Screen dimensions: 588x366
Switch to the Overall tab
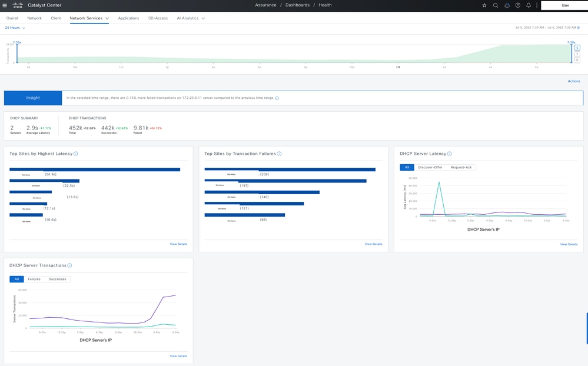pos(12,18)
